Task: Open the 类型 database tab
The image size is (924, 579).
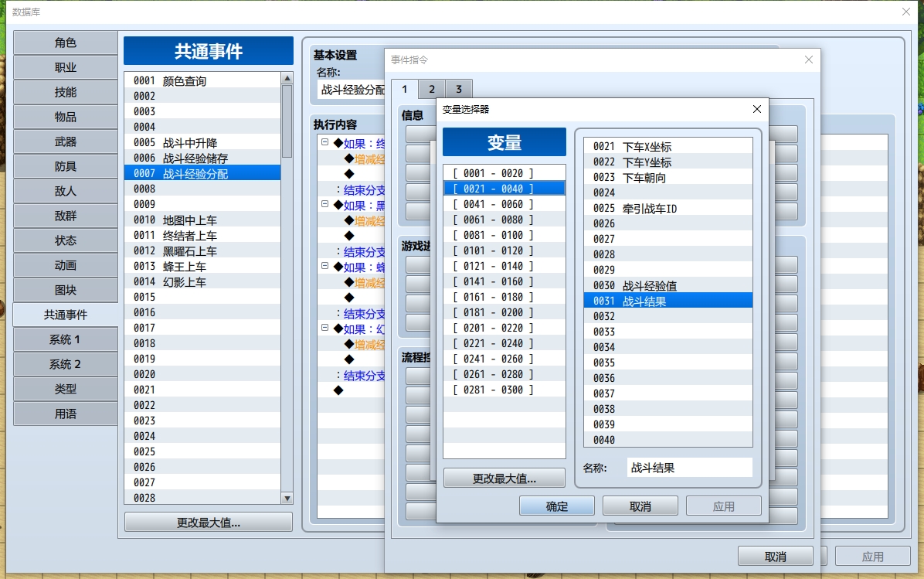Action: click(x=66, y=389)
